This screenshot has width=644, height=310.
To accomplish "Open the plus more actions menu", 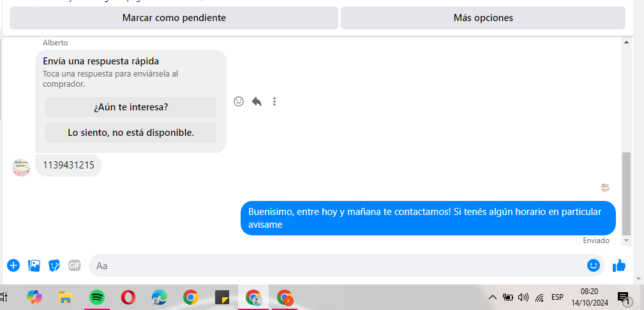I will (x=13, y=265).
